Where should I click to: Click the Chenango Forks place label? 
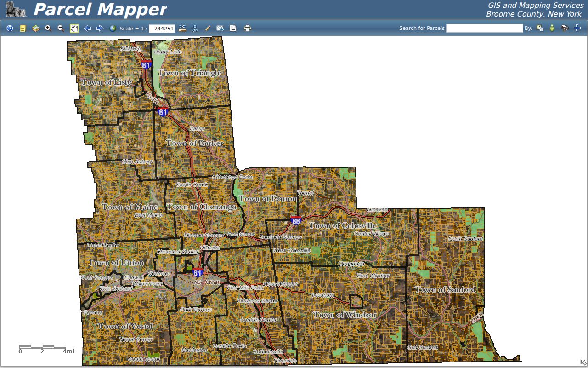point(232,177)
